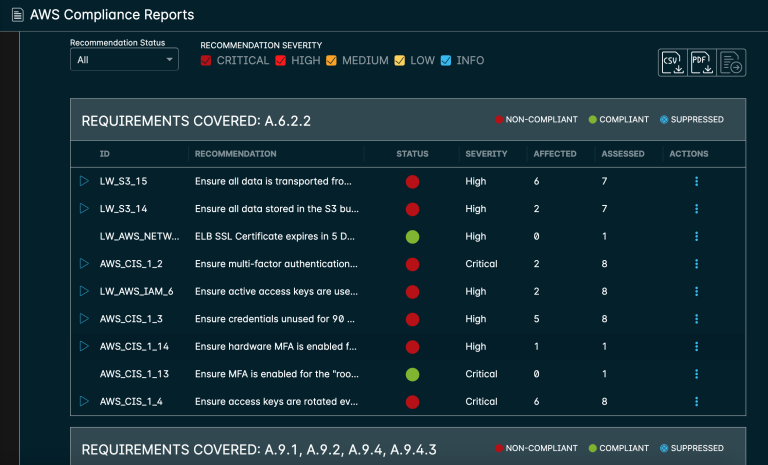
Task: Click the red status dot for AWS_CIS_1_2
Action: [x=412, y=264]
